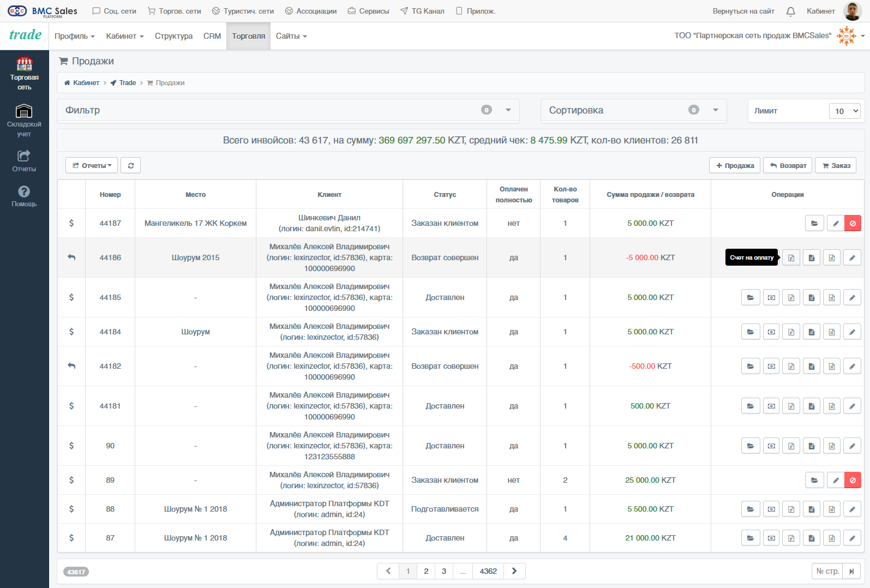The height and width of the screenshot is (588, 870).
Task: Open folder icon for order 44185
Action: [x=751, y=297]
